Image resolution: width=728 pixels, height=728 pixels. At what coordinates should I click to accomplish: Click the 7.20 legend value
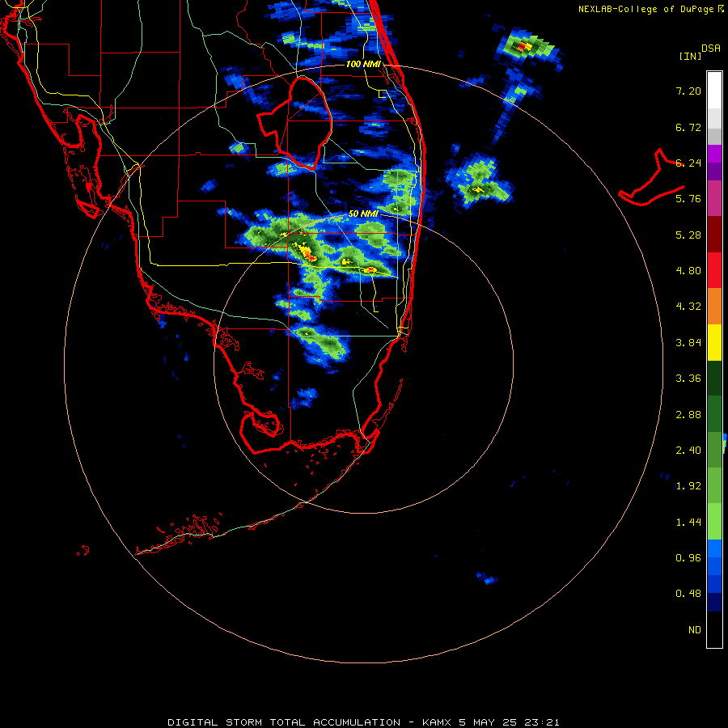(688, 91)
